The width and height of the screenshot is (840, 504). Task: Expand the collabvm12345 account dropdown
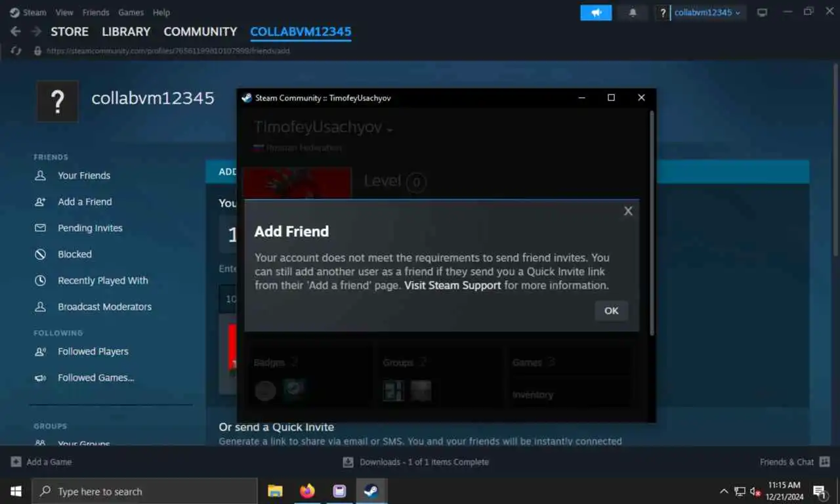(707, 12)
